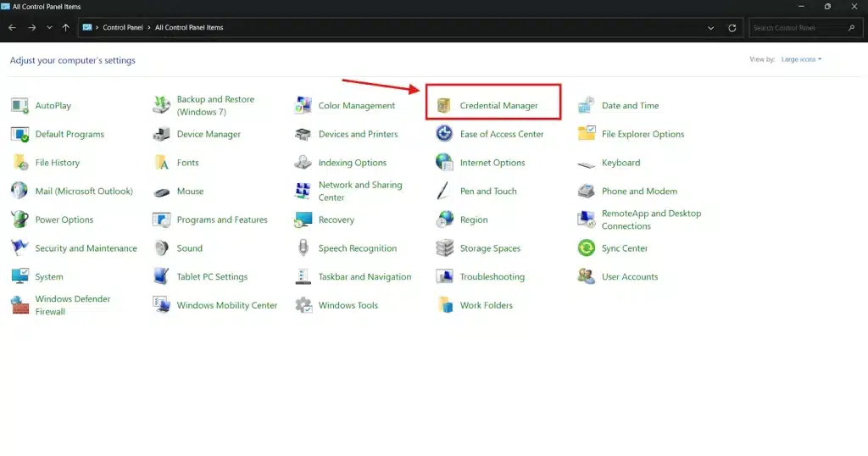
Task: Click the Control Panel breadcrumb
Action: (x=123, y=27)
